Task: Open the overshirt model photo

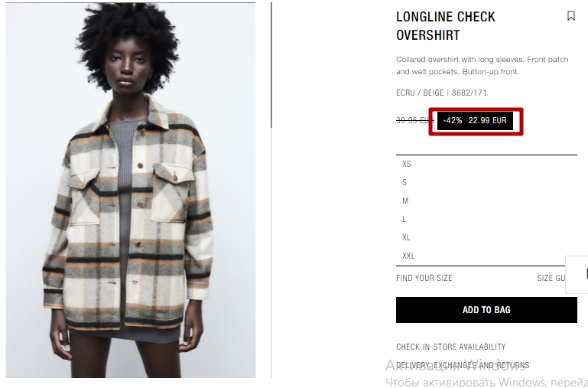Action: (x=131, y=191)
